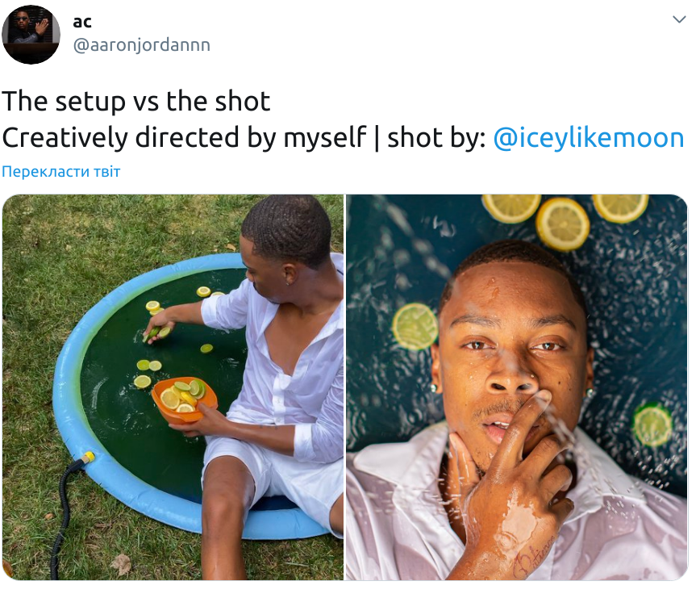Visit the @aaronjordannn handle

tap(142, 45)
